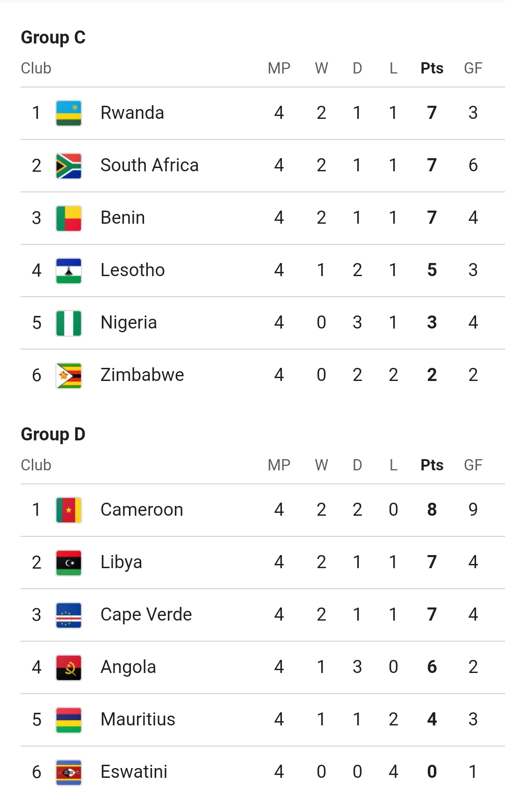This screenshot has height=812, width=505.
Task: Tap the Lesotho flag icon
Action: point(69,271)
